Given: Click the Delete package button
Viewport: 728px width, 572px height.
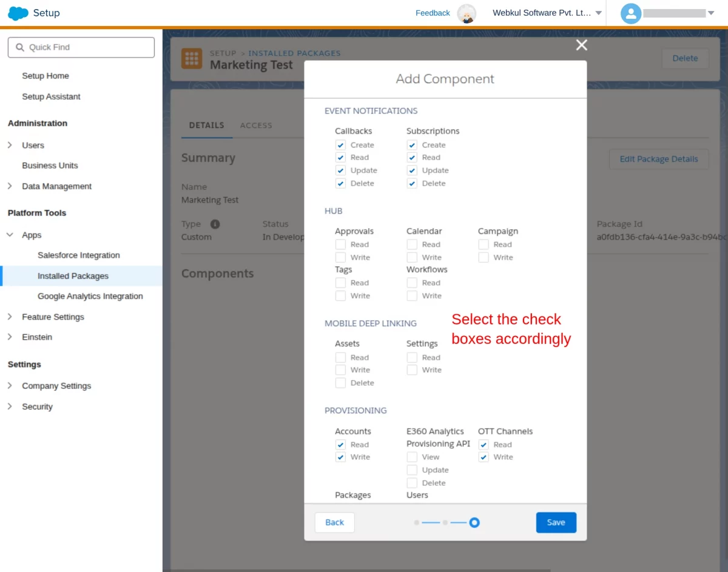Looking at the screenshot, I should [685, 58].
